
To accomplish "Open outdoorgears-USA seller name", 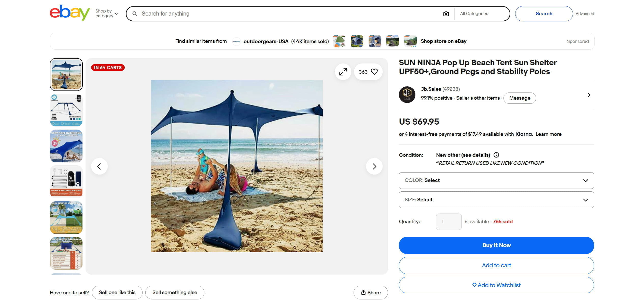I will pyautogui.click(x=266, y=41).
